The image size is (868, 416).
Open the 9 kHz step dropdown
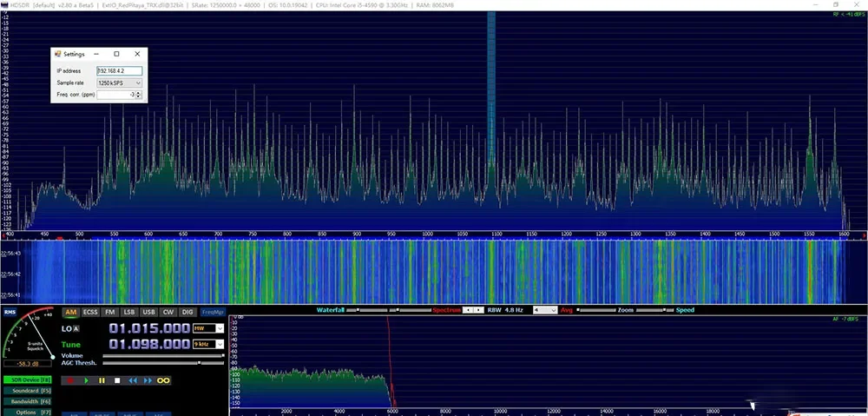[x=220, y=344]
